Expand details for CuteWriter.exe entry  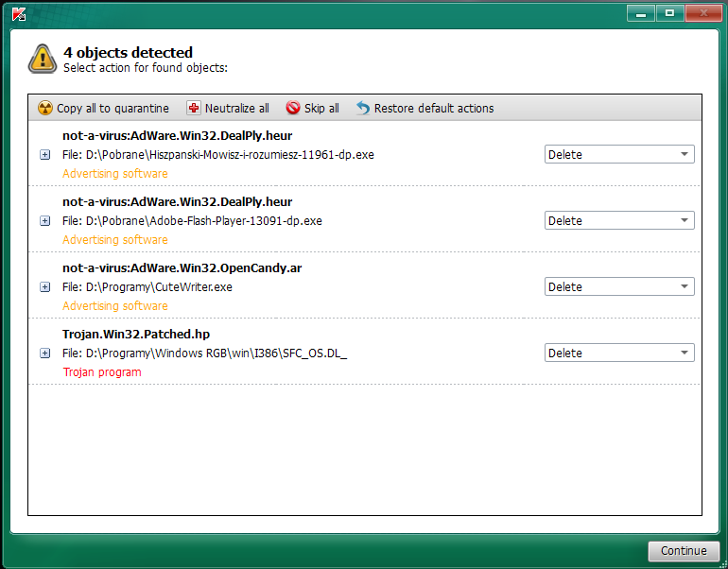tap(45, 287)
